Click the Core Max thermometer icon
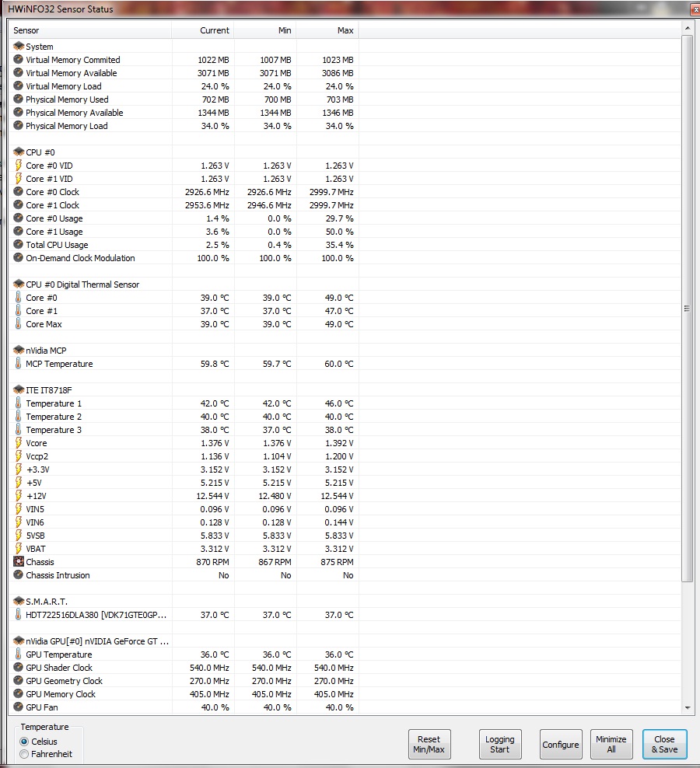 (18, 323)
